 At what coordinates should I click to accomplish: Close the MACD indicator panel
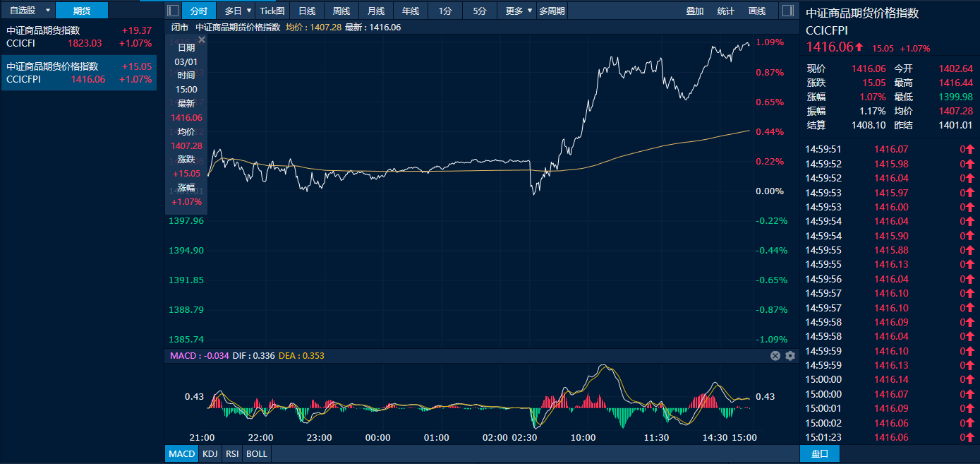pyautogui.click(x=775, y=356)
